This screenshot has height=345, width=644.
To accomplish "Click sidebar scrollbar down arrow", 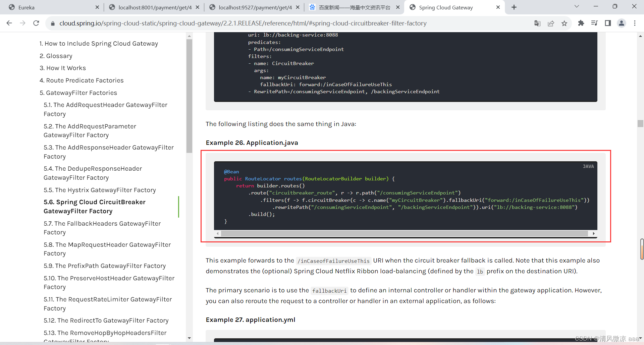I will [189, 338].
